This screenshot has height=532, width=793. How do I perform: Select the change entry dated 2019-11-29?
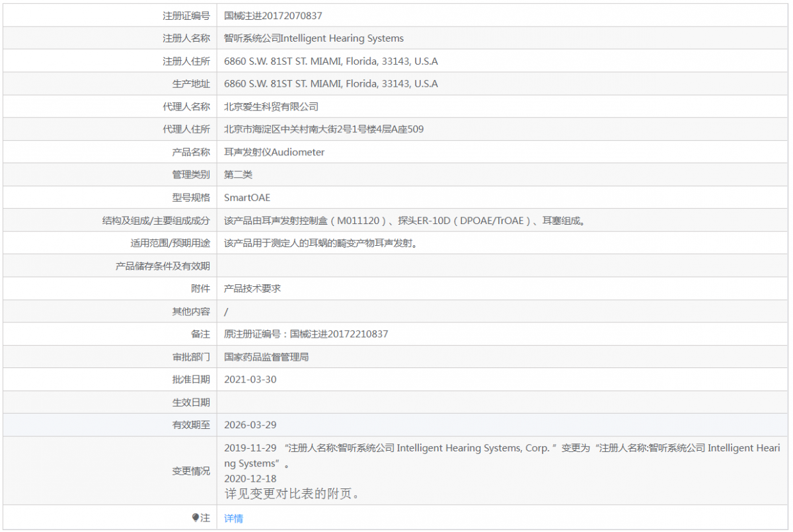[502, 455]
